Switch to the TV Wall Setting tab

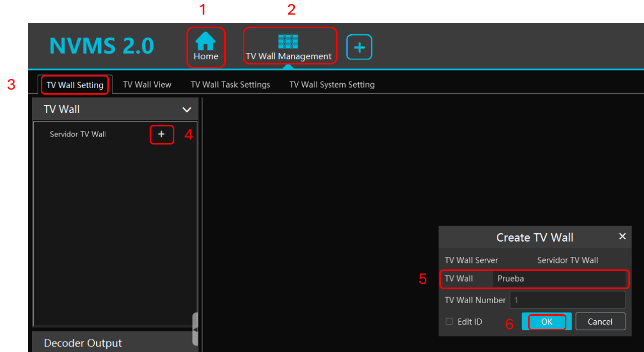coord(75,85)
